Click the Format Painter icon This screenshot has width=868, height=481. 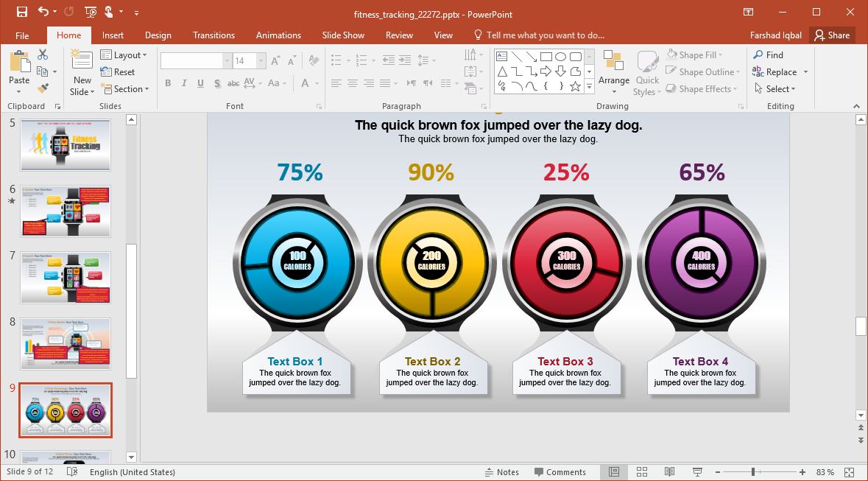[x=43, y=88]
